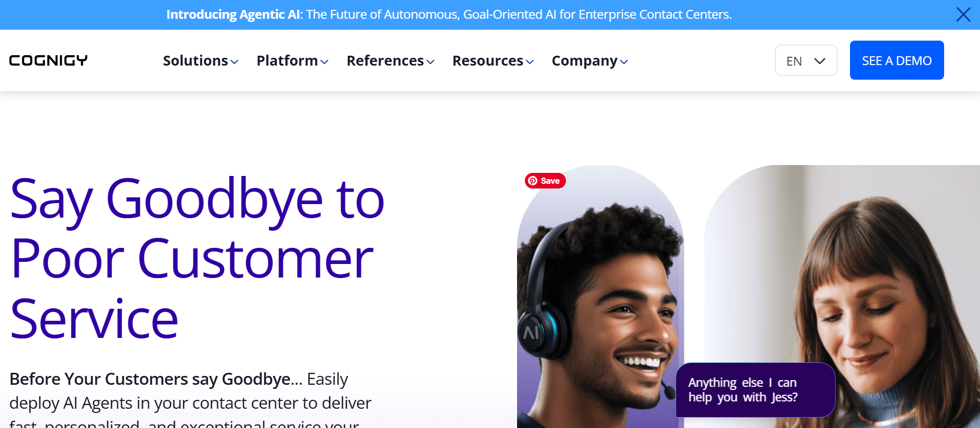
Task: Expand the Solutions menu chevron
Action: [x=235, y=62]
